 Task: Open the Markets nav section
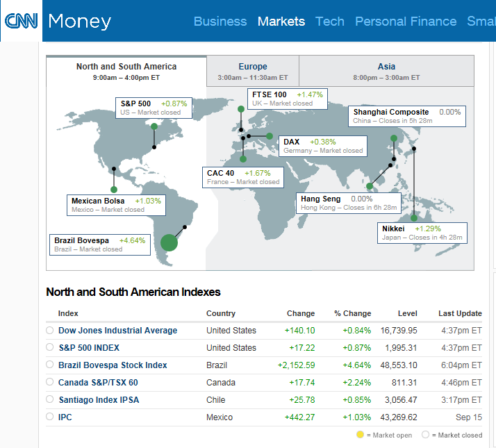pos(281,22)
